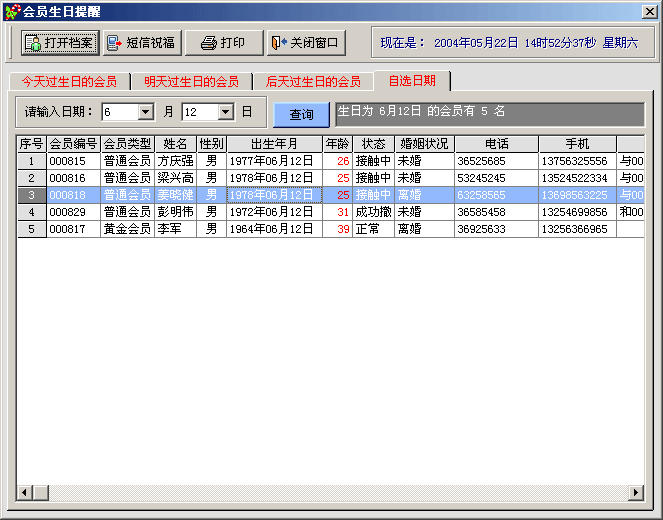This screenshot has height=520, width=663.
Task: Click the 年龄 column header
Action: [x=337, y=144]
